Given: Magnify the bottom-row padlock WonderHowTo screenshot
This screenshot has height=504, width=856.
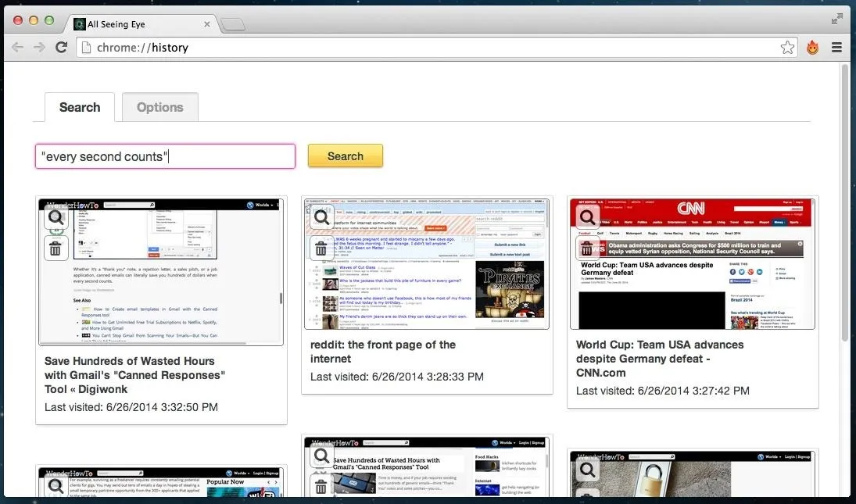Looking at the screenshot, I should pos(587,469).
